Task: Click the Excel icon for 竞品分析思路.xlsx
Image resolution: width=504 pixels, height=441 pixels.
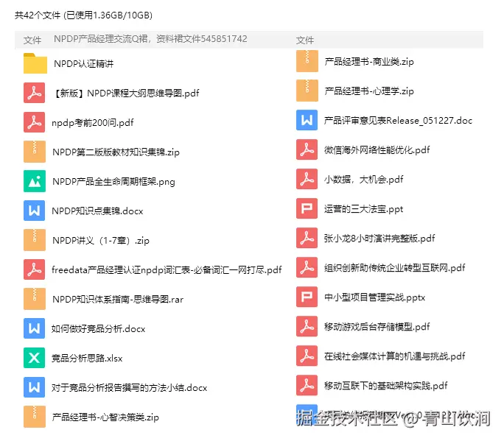Action: tap(35, 358)
